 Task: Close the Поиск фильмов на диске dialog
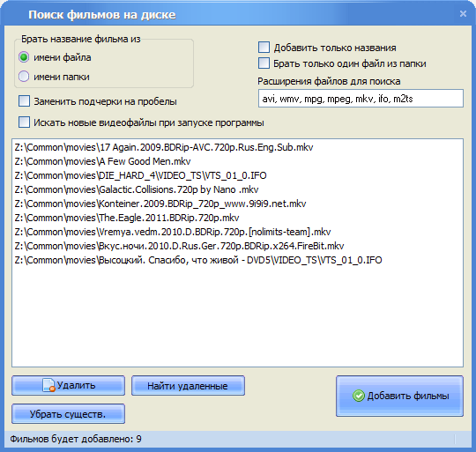[x=463, y=13]
